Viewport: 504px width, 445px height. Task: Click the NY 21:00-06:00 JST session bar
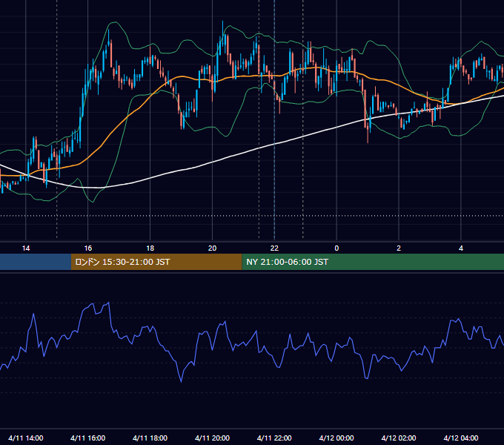[373, 262]
